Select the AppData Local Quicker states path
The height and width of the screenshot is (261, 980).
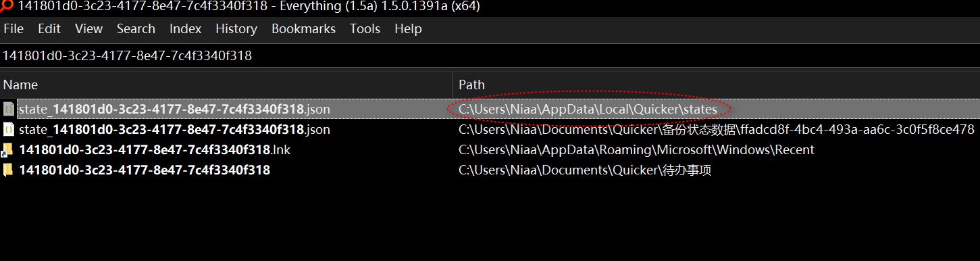(588, 109)
